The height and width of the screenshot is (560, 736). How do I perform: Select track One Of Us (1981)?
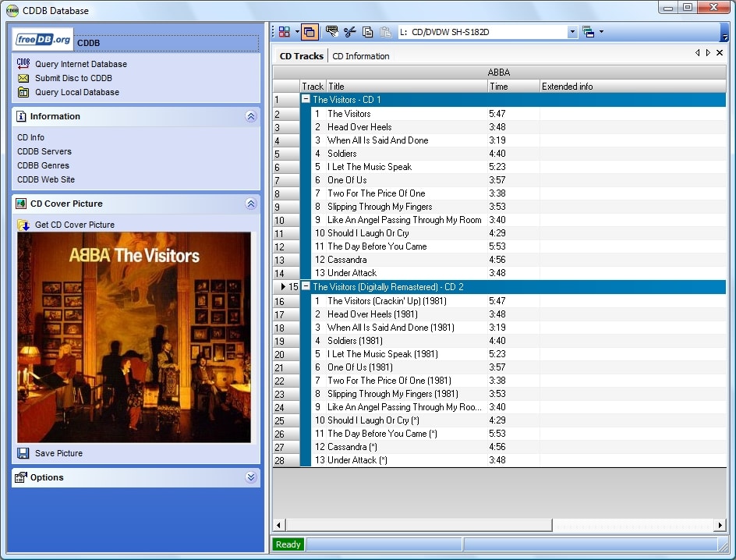360,367
